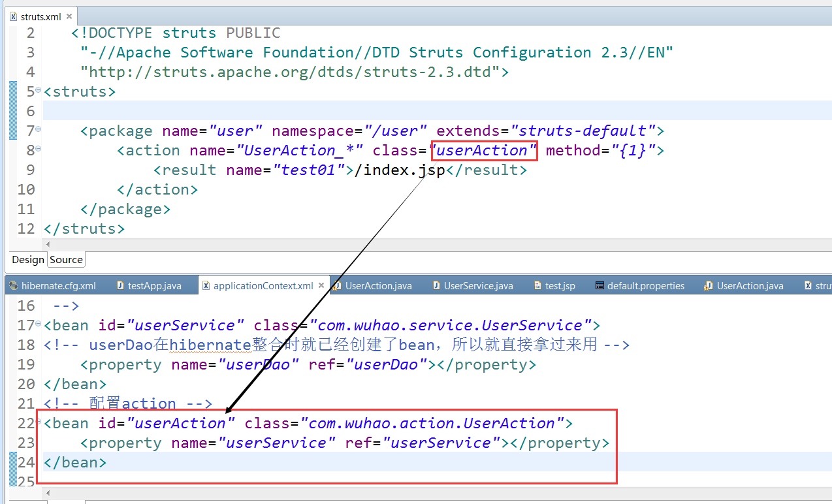Collapse the struts element on line 5
The width and height of the screenshot is (832, 504).
38,89
